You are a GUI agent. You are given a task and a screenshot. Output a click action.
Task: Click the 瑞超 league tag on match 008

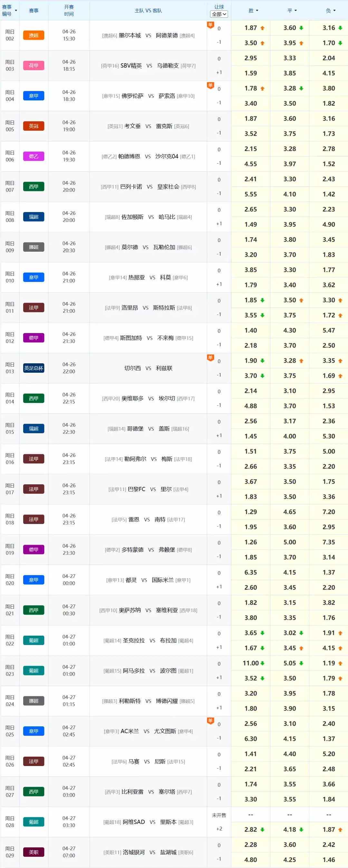point(34,217)
